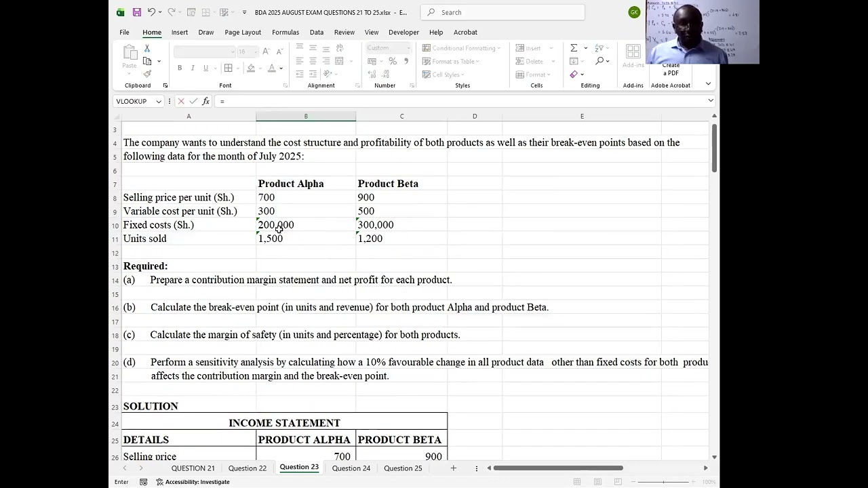Screen dimensions: 868x488
Task: Click Merge & Center icon
Action: point(339,61)
